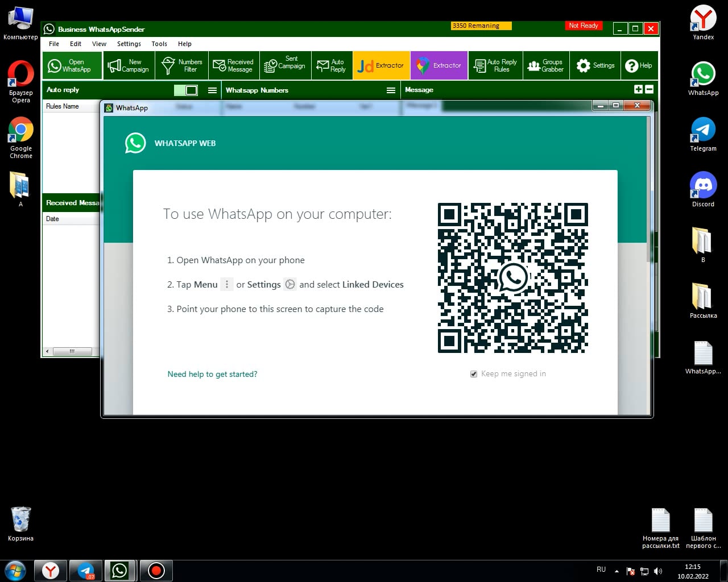Image resolution: width=728 pixels, height=582 pixels.
Task: Open the Telegram desktop shortcut
Action: [703, 134]
